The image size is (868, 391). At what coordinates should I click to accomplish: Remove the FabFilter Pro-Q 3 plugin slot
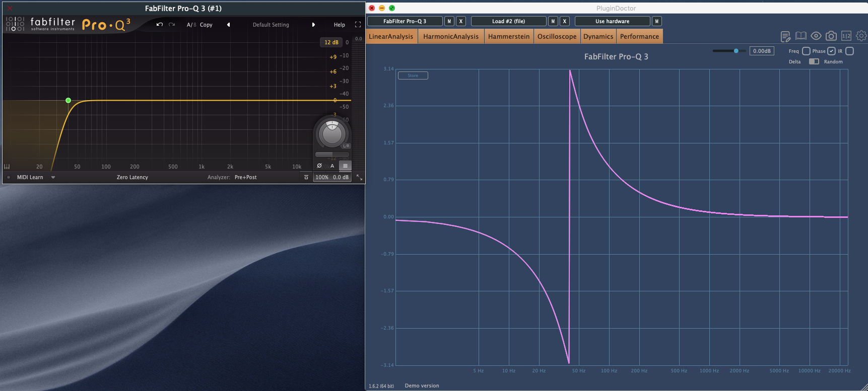pyautogui.click(x=461, y=21)
